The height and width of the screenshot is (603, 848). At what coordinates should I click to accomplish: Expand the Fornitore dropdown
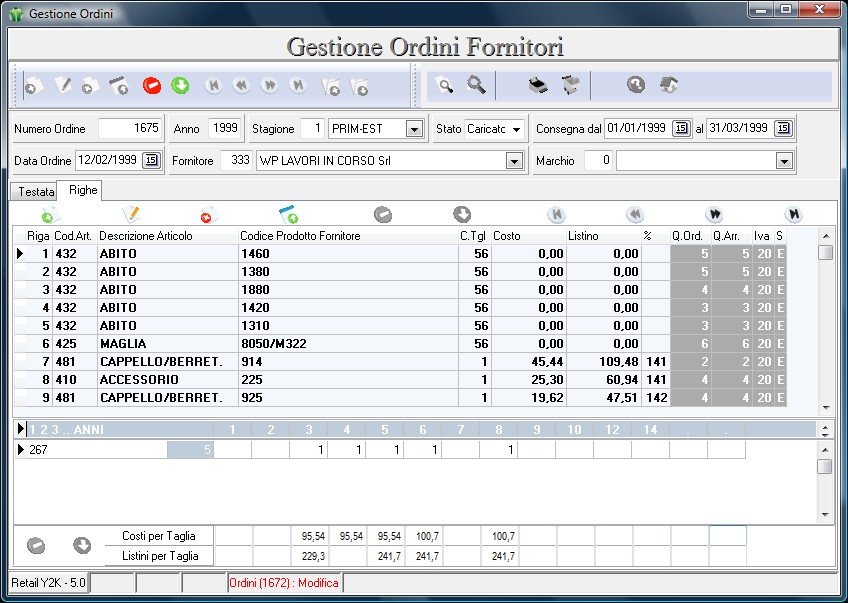coord(514,161)
